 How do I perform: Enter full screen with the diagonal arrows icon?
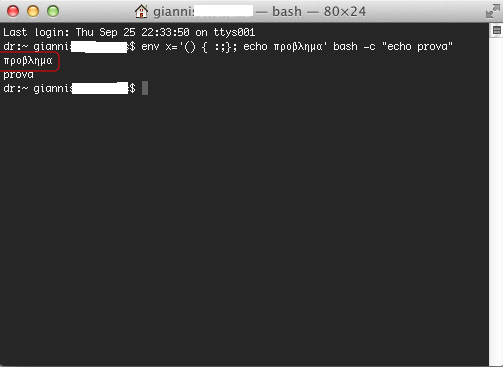pos(493,11)
